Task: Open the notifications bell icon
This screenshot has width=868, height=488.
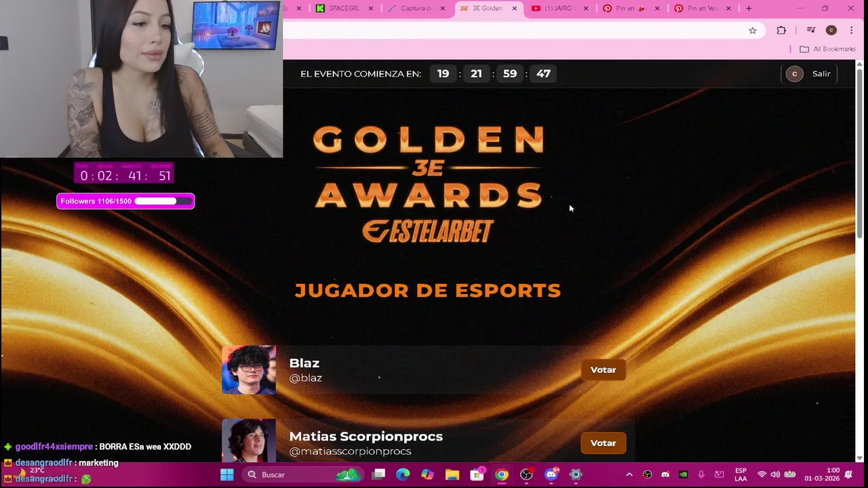Action: (x=849, y=474)
